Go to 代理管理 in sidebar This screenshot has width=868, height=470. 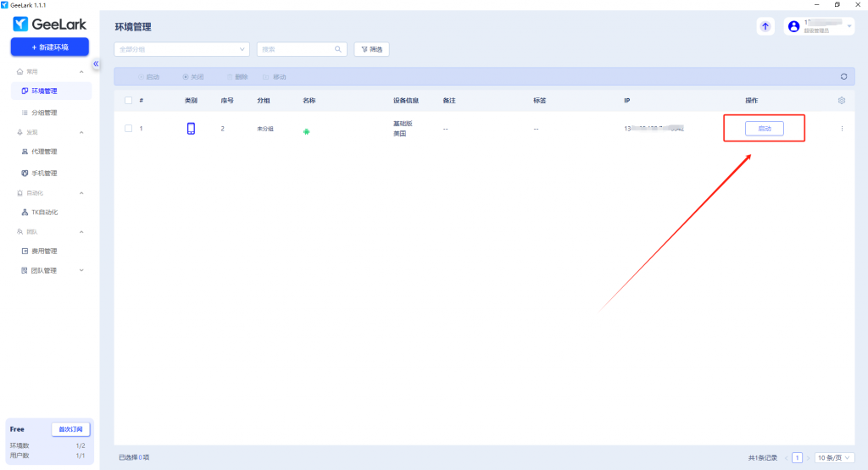[x=44, y=152]
